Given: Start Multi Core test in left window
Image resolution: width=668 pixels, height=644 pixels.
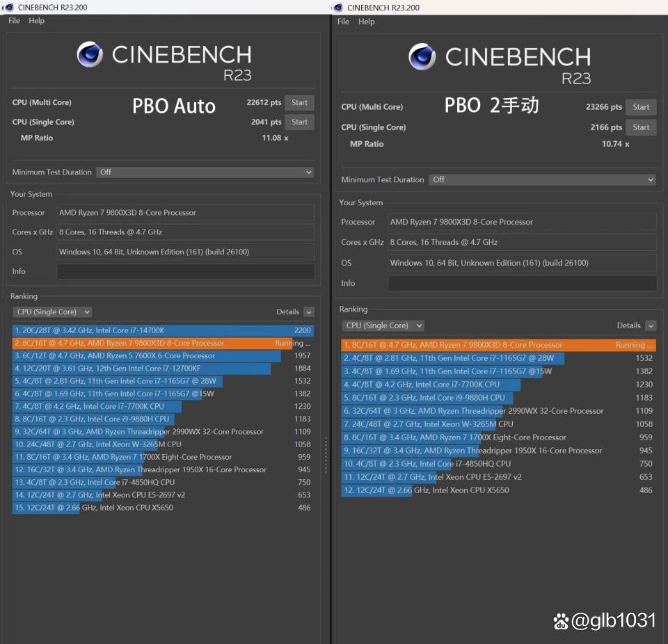Looking at the screenshot, I should [x=299, y=103].
